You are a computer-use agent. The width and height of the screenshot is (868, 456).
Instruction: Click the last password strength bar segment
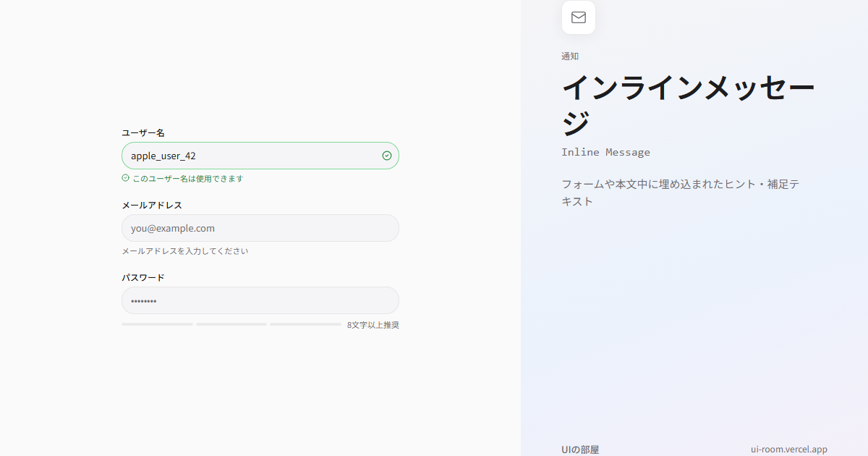coord(306,324)
